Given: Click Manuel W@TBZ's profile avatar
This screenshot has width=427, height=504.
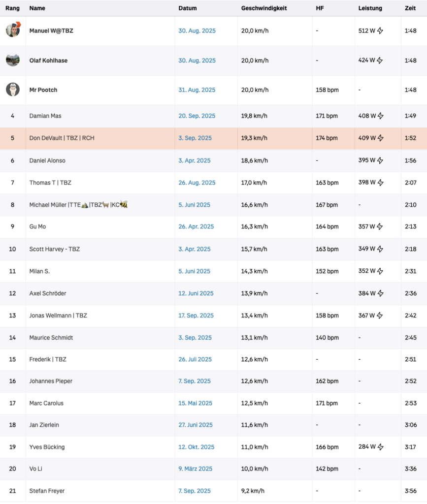Looking at the screenshot, I should (x=13, y=30).
